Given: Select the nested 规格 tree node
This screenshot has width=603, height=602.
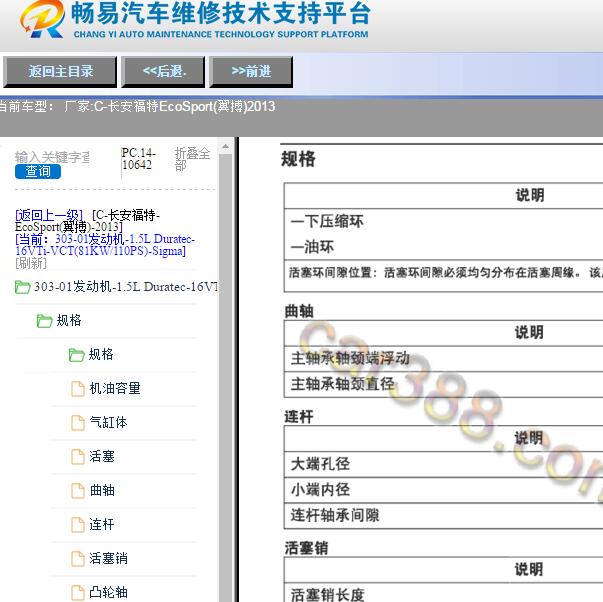Looking at the screenshot, I should pos(101,354).
